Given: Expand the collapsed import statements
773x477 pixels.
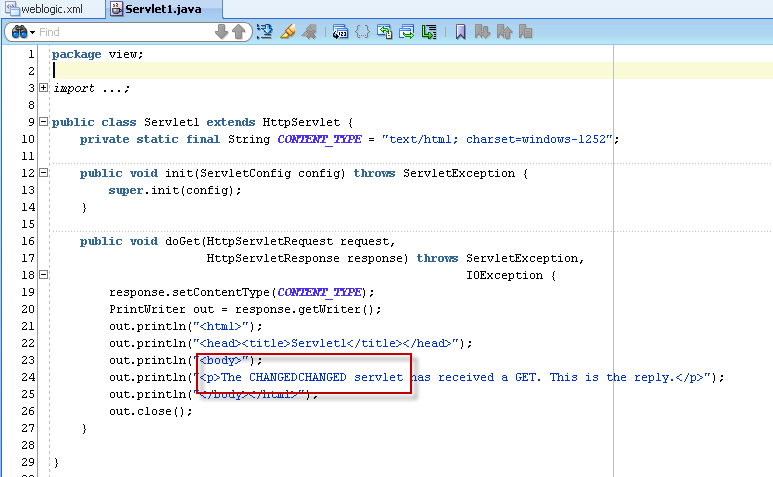Looking at the screenshot, I should pos(43,88).
